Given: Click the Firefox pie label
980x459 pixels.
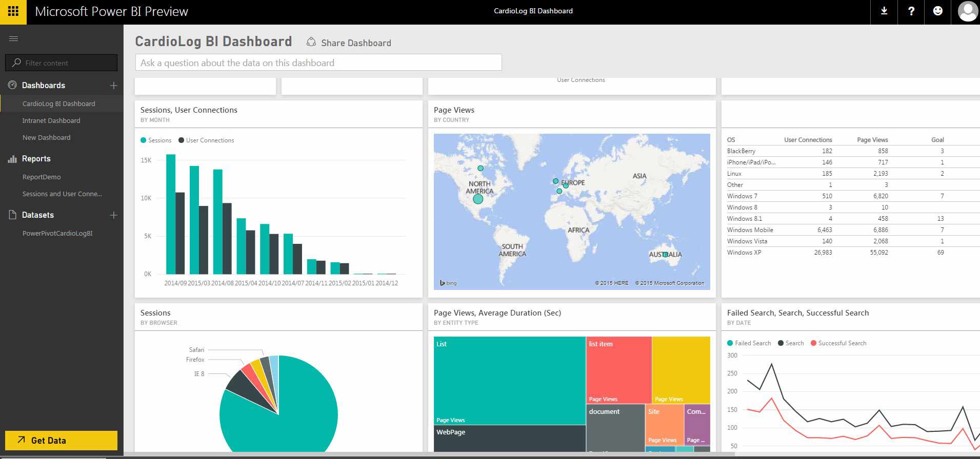Looking at the screenshot, I should tap(195, 360).
